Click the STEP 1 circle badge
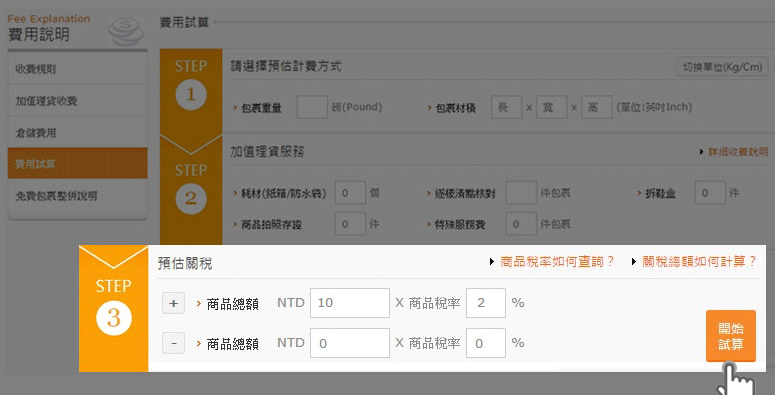Image resolution: width=775 pixels, height=395 pixels. coord(191,94)
